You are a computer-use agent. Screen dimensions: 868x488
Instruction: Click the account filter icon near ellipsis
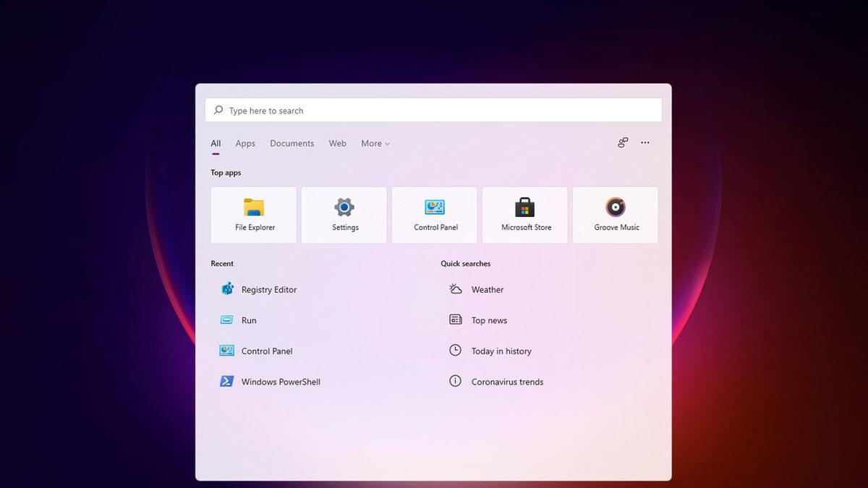click(623, 142)
